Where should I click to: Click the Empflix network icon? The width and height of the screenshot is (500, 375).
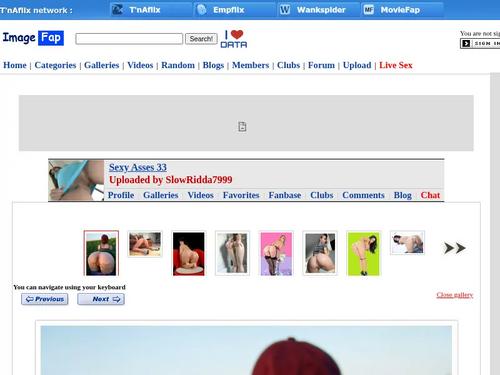click(202, 10)
